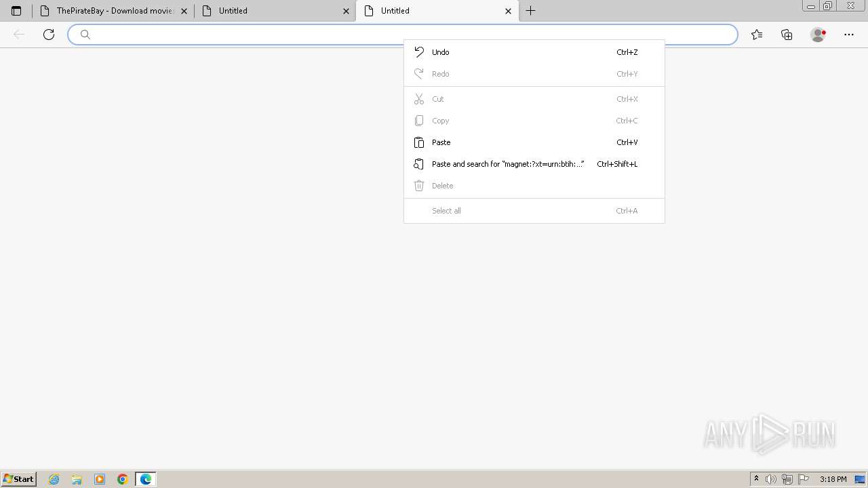Restore down the Edge window
Image resolution: width=868 pixels, height=488 pixels.
click(828, 6)
